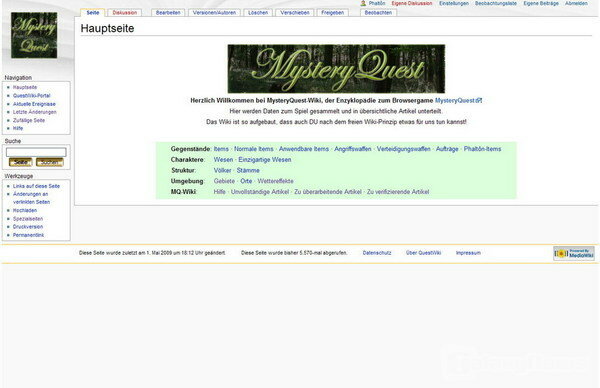The image size is (600, 388).
Task: Open the Verschieben tab
Action: 295,13
